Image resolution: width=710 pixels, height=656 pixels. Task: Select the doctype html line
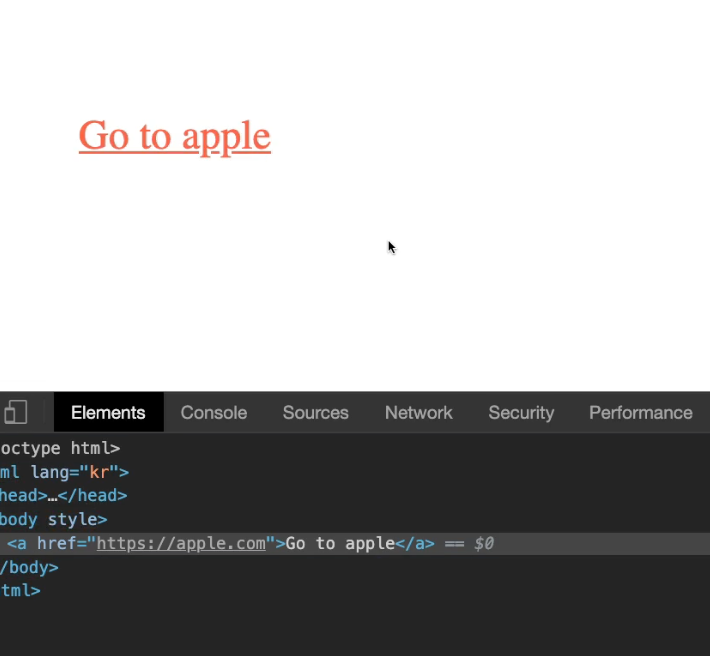coord(60,448)
